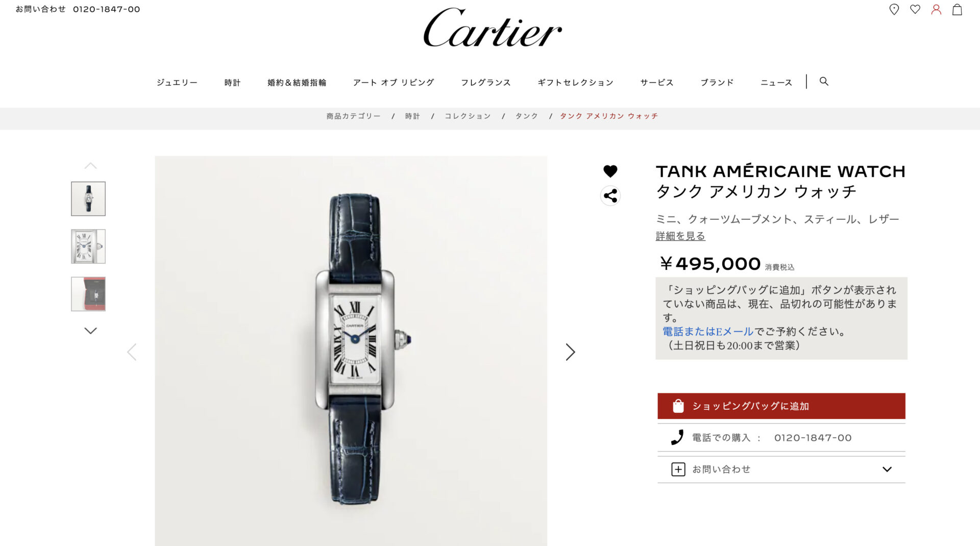Click the 電話またはEメール link
This screenshot has width=980, height=546.
click(x=707, y=332)
